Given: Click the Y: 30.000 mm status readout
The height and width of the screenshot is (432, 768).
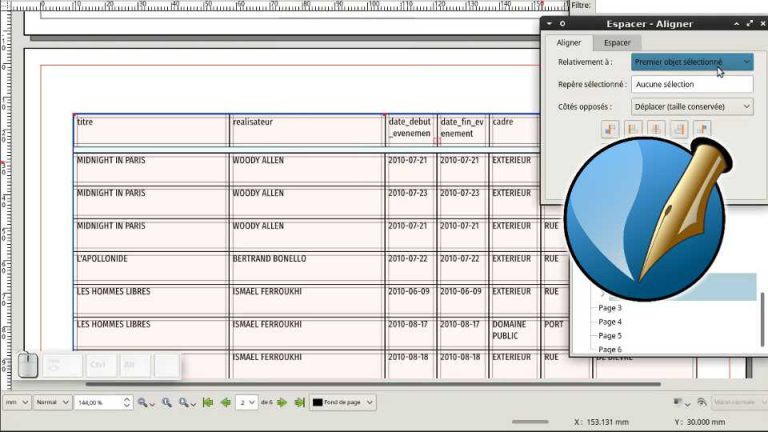Looking at the screenshot, I should [699, 422].
